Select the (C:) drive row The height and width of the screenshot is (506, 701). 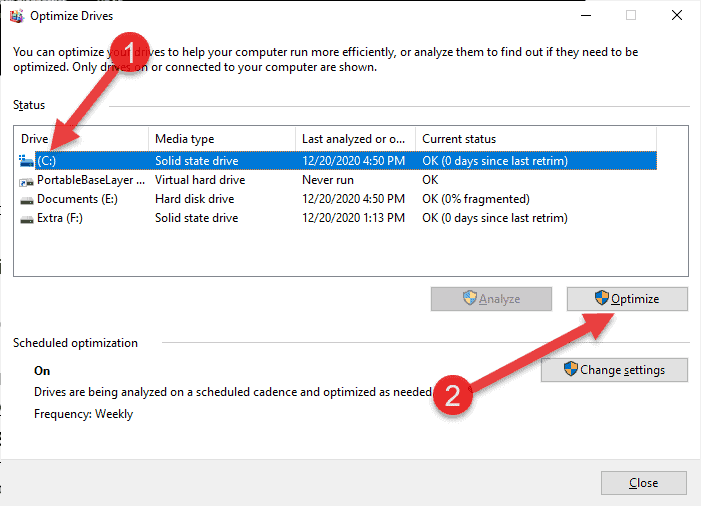(338, 161)
